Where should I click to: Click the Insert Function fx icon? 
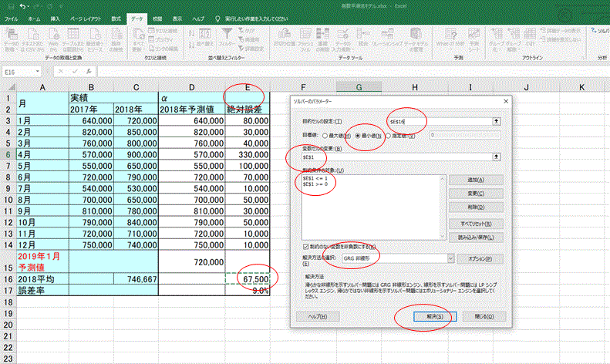point(90,71)
